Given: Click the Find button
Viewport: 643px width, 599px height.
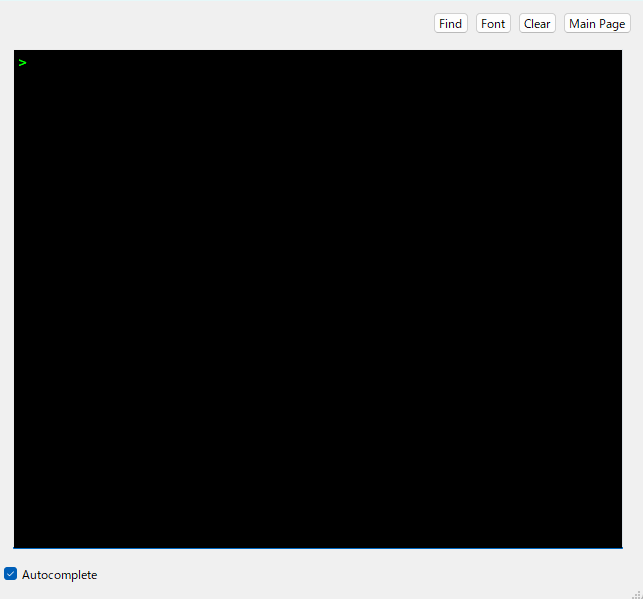Looking at the screenshot, I should coord(451,23).
